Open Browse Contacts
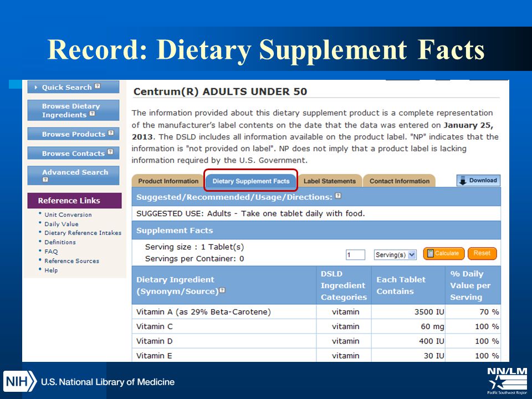Viewport: 532px width, 399px height. coord(73,153)
